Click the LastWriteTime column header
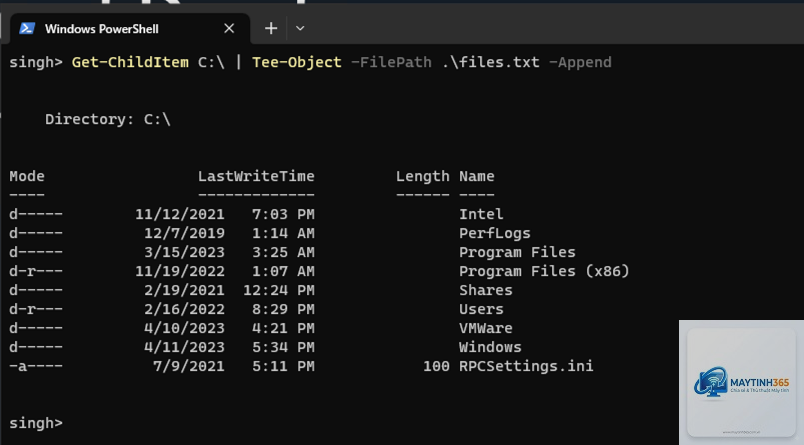This screenshot has height=445, width=804. point(256,176)
